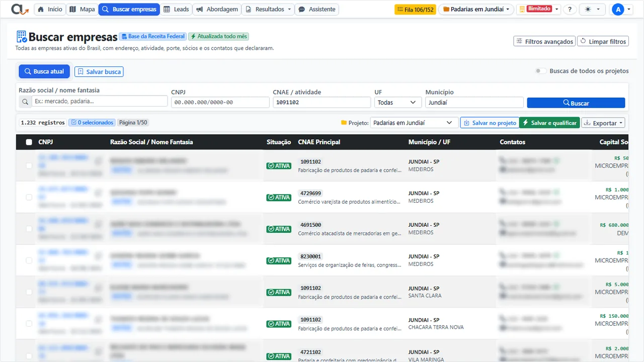The width and height of the screenshot is (644, 362).
Task: Open the Mapa nav item
Action: click(82, 9)
